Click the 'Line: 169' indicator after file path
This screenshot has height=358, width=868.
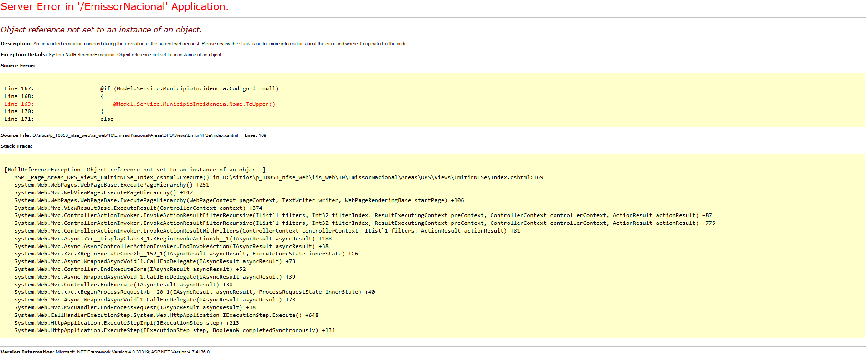(255, 135)
